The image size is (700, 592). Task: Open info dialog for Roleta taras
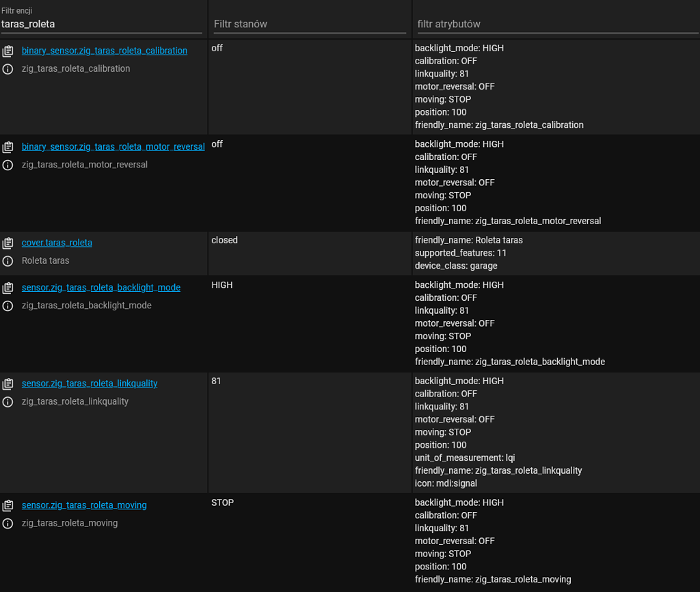pos(8,261)
